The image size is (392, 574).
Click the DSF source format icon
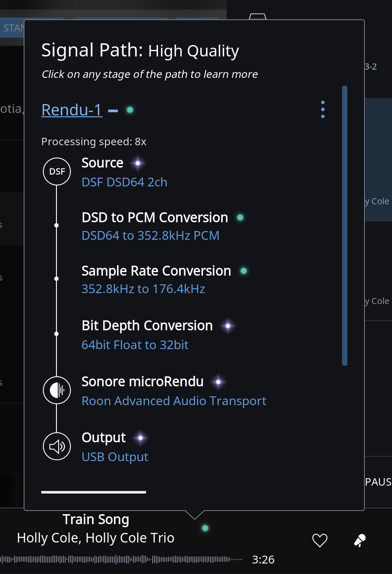(x=57, y=171)
